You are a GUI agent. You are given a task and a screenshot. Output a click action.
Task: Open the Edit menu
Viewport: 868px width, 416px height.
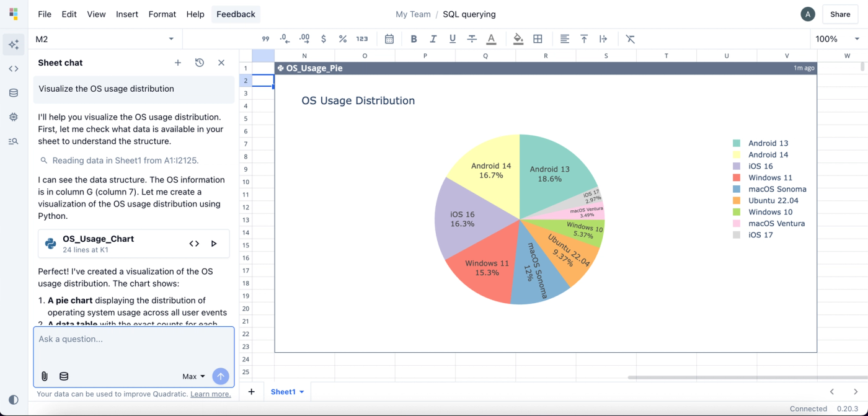[x=69, y=14]
